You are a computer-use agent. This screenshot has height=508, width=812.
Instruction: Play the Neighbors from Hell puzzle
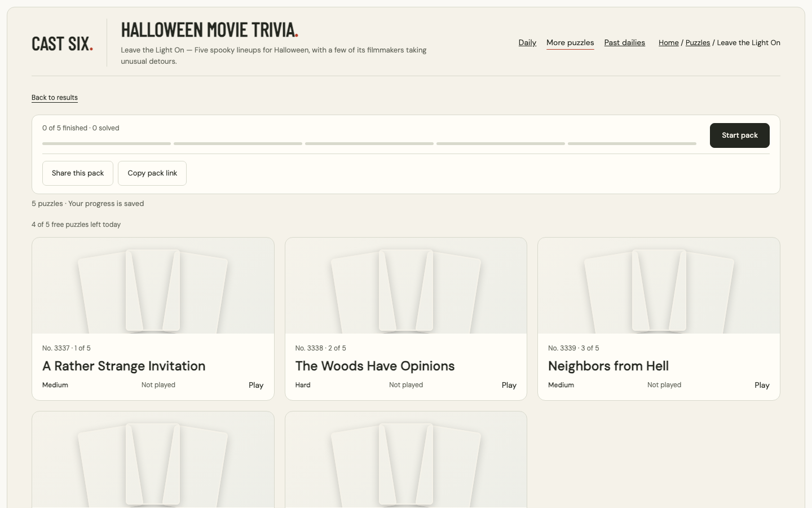[x=762, y=385]
